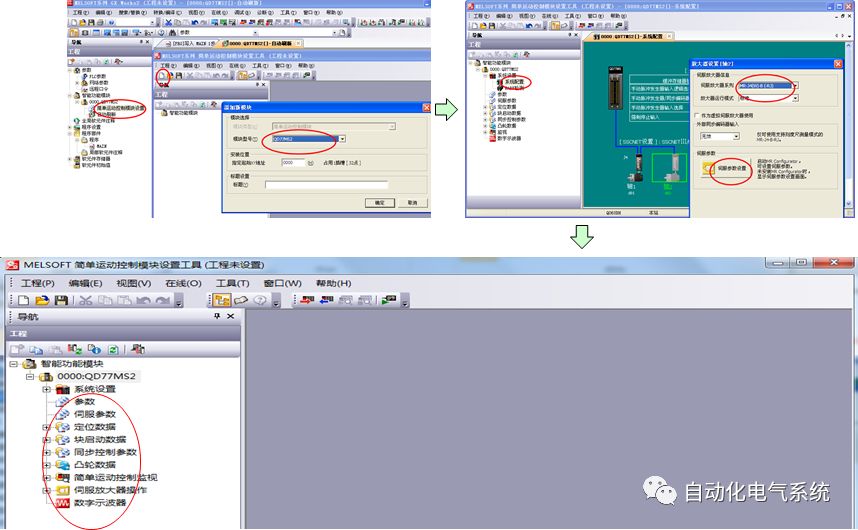The height and width of the screenshot is (530, 858).
Task: Open the 工程(P) menu
Action: pos(37,283)
